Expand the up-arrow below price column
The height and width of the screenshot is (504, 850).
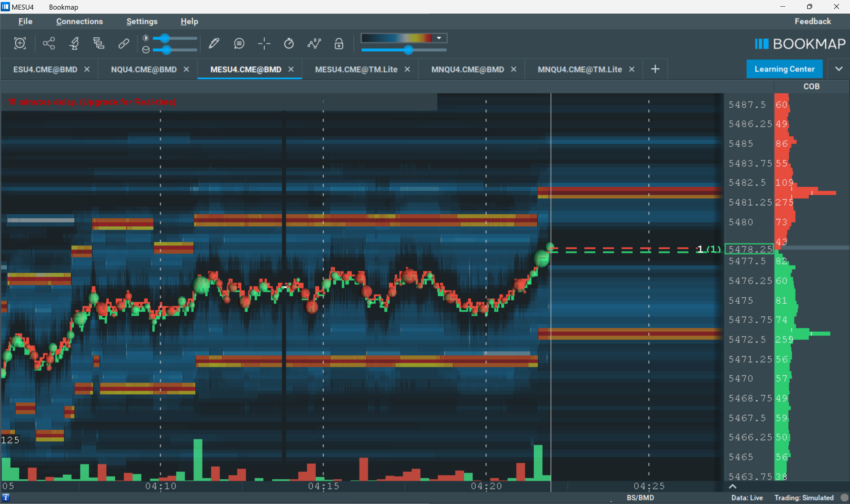[x=732, y=487]
